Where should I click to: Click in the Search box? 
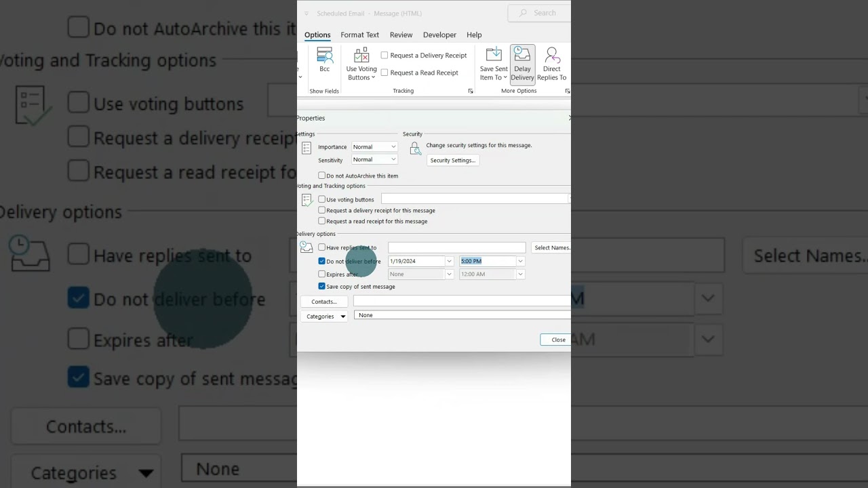(x=539, y=13)
